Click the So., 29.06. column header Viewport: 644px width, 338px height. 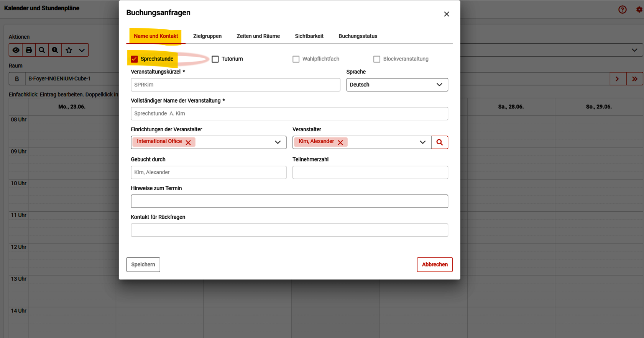click(599, 107)
